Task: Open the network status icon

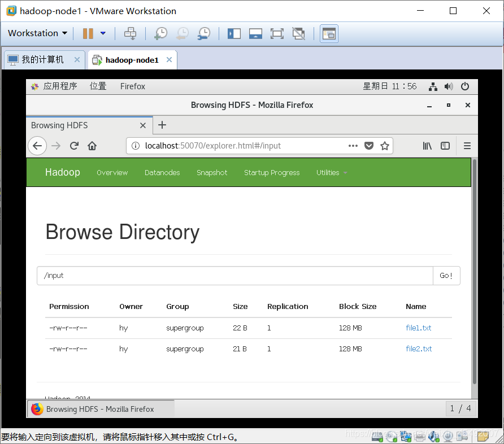Action: tap(433, 86)
